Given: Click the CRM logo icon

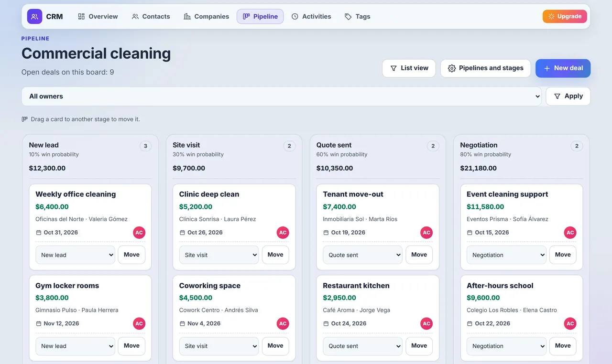Looking at the screenshot, I should tap(34, 16).
